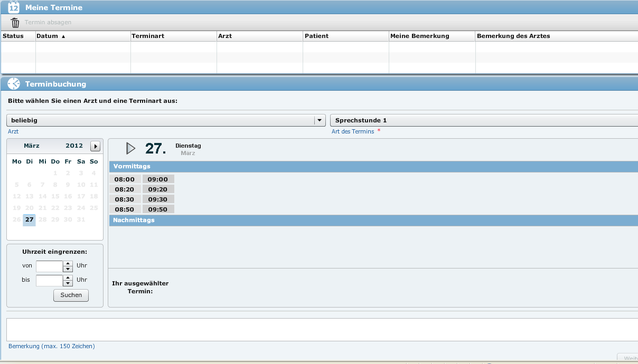Viewport: 638px width, 364px height.
Task: Click the clock icon beside Terminbuchung
Action: (x=14, y=84)
